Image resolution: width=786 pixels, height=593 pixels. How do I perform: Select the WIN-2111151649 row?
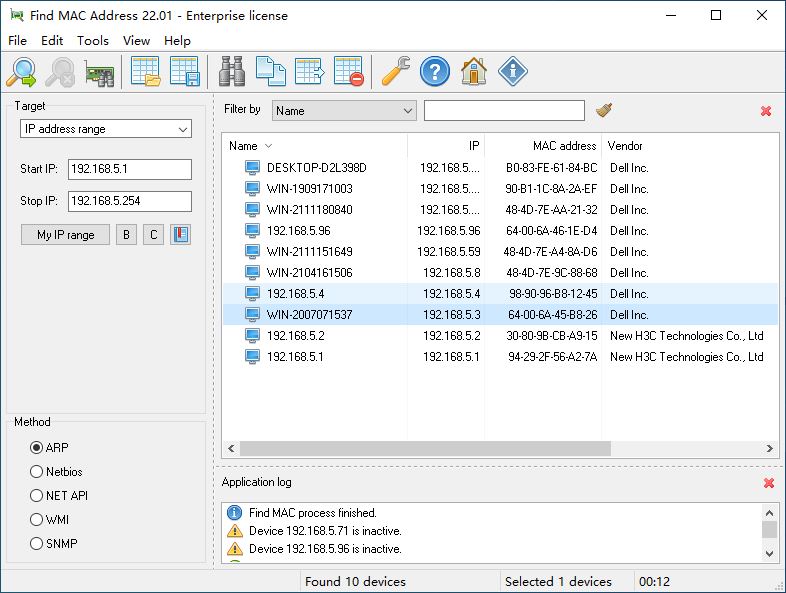click(x=500, y=252)
